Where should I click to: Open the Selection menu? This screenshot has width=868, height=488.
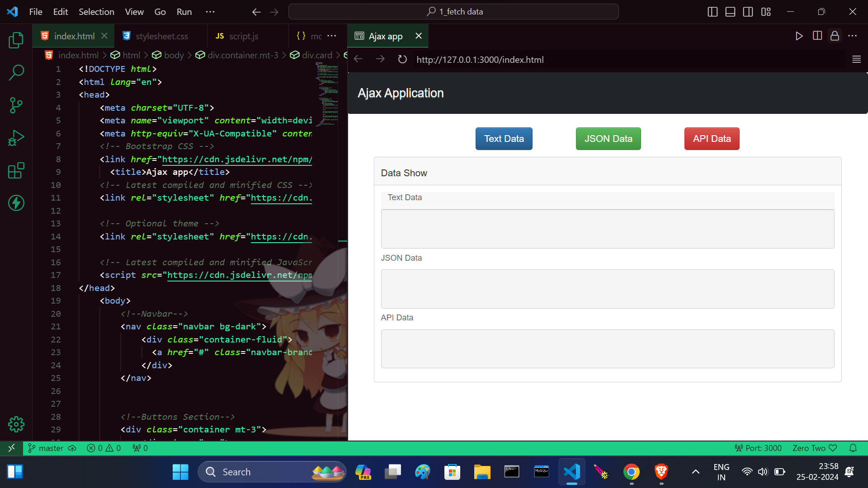point(96,12)
